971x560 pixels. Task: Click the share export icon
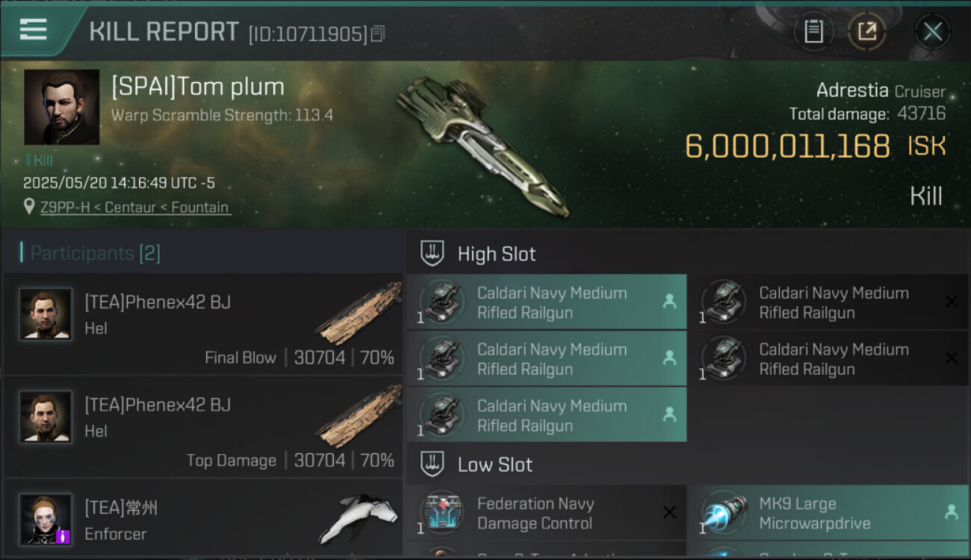pos(866,31)
